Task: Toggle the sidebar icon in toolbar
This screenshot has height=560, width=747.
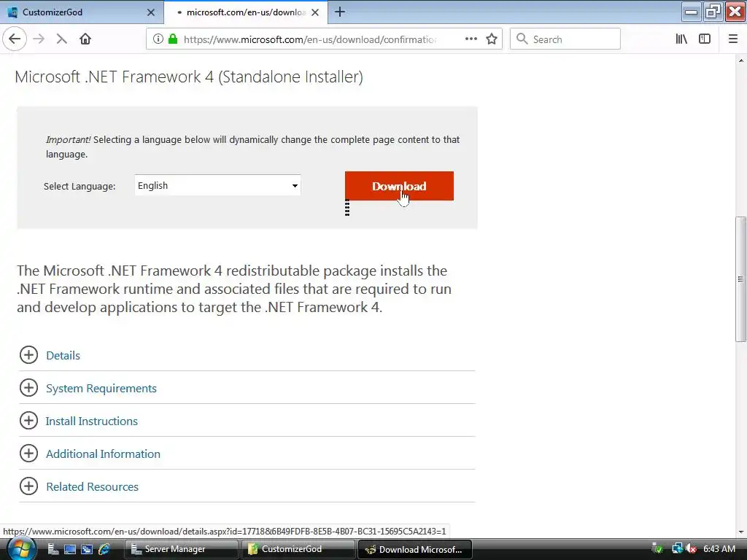Action: click(x=705, y=39)
